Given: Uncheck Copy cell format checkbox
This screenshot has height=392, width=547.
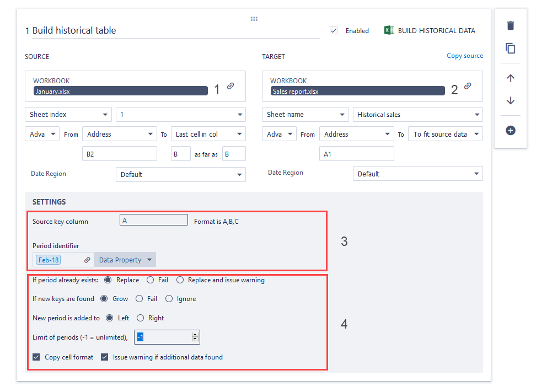Looking at the screenshot, I should tap(36, 357).
